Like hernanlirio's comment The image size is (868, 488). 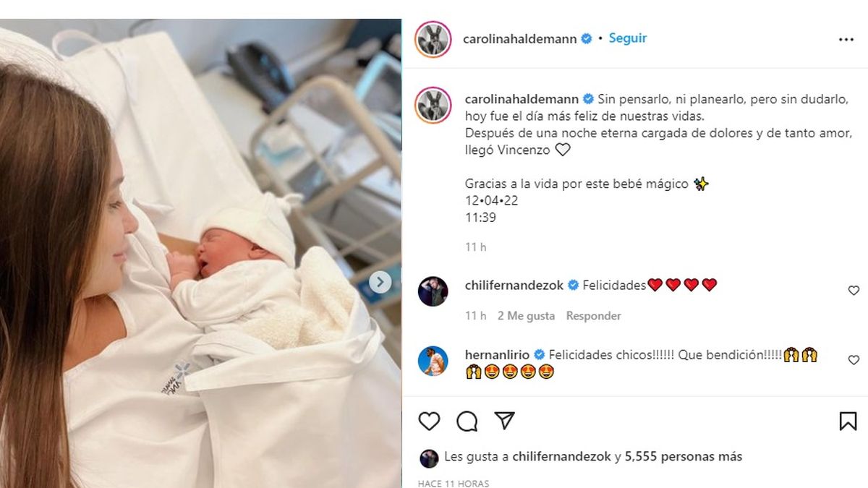[x=854, y=360]
